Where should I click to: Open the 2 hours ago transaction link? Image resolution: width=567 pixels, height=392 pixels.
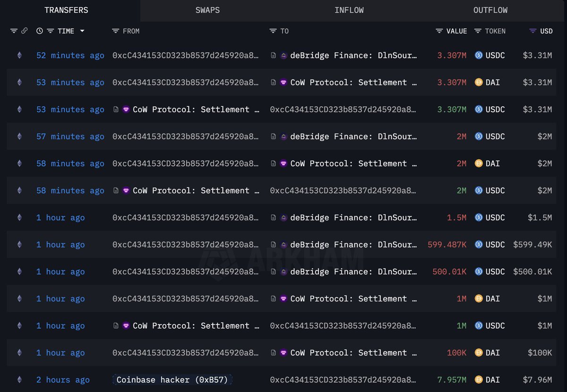click(x=63, y=380)
